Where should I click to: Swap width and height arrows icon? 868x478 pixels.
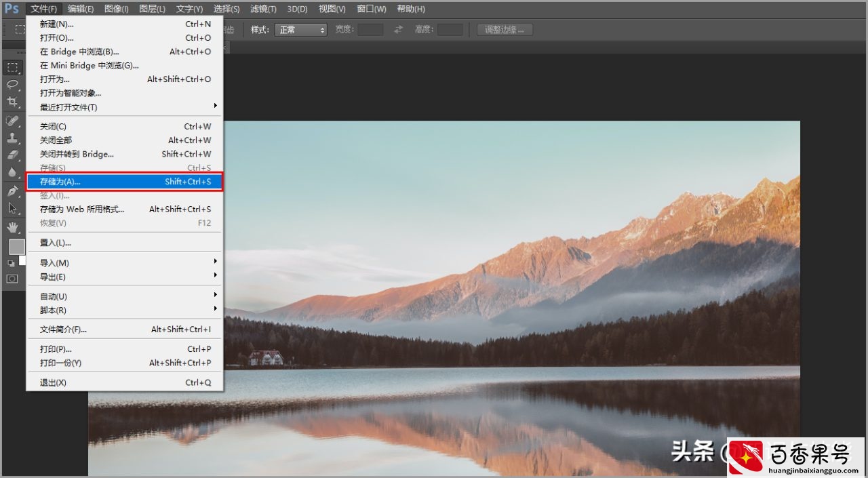click(x=399, y=30)
